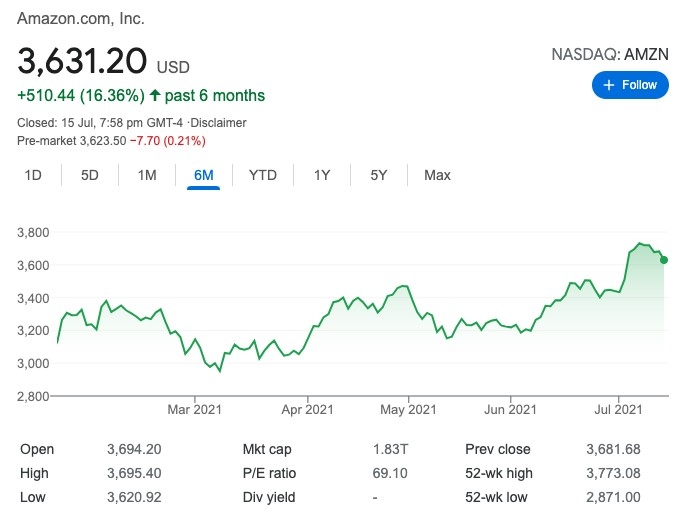
Task: Click the Pre-market 3,623.50 text
Action: point(72,141)
